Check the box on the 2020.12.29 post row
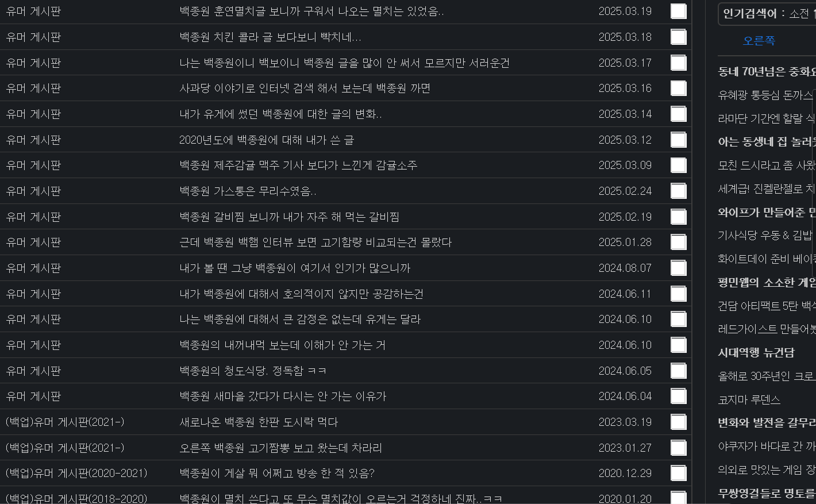 (678, 473)
